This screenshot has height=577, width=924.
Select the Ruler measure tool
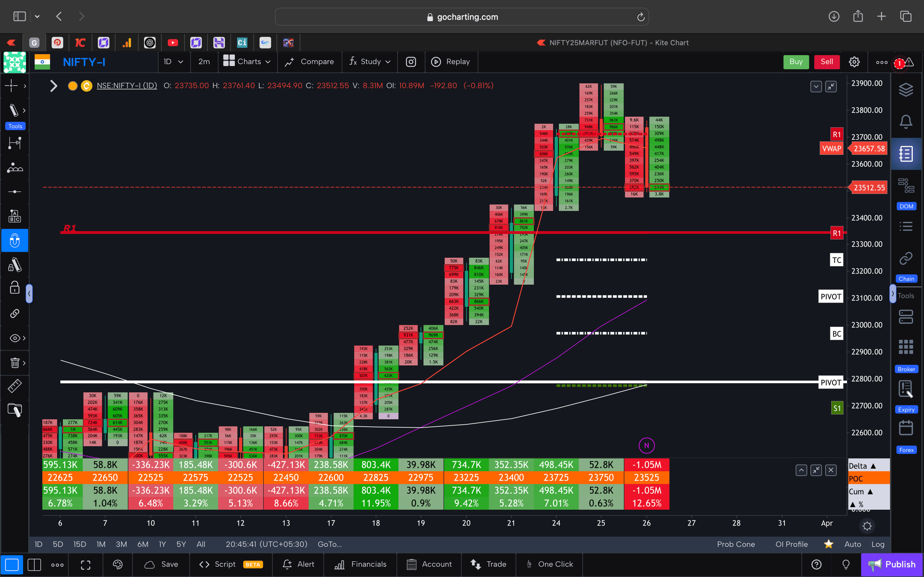pos(15,386)
